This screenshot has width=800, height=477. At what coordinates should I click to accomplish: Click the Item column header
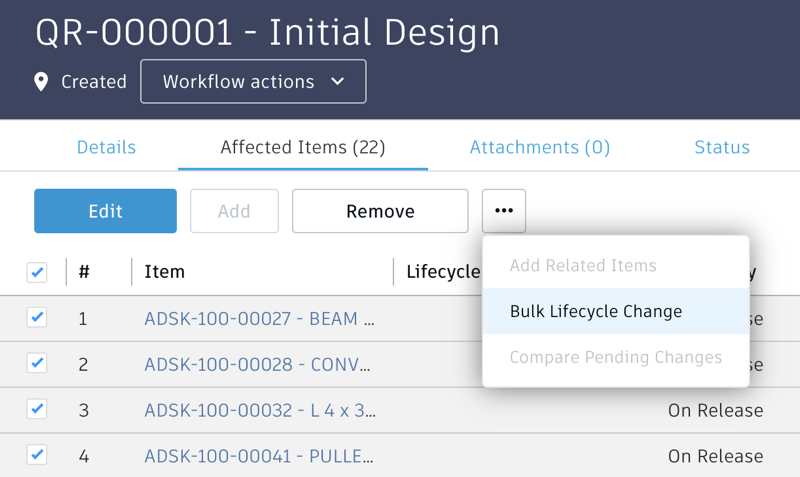point(164,271)
